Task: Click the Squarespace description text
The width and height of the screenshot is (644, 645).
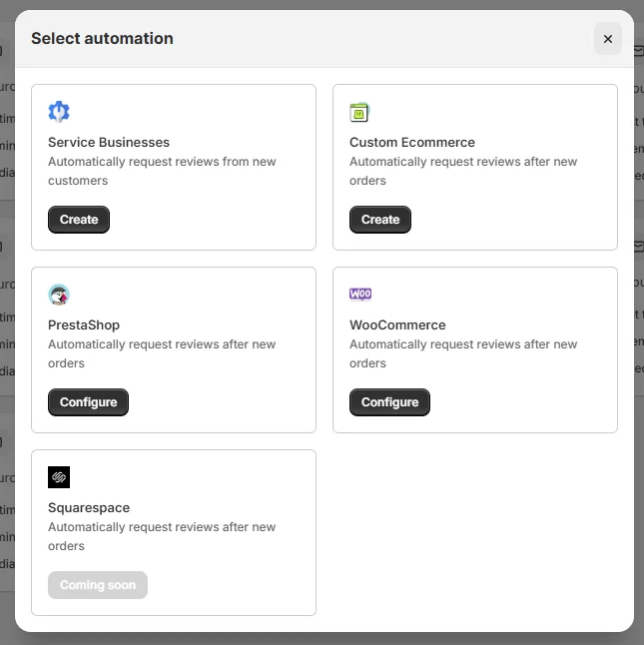Action: 162,536
